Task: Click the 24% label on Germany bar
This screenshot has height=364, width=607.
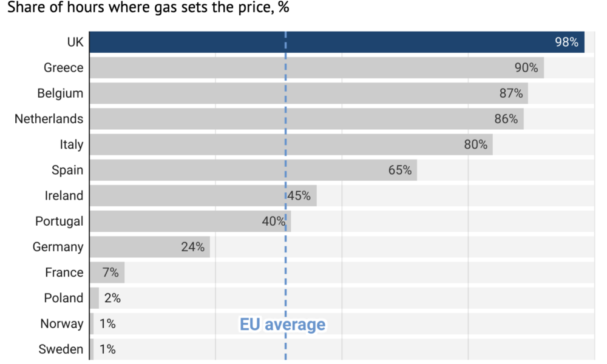Action: 192,247
